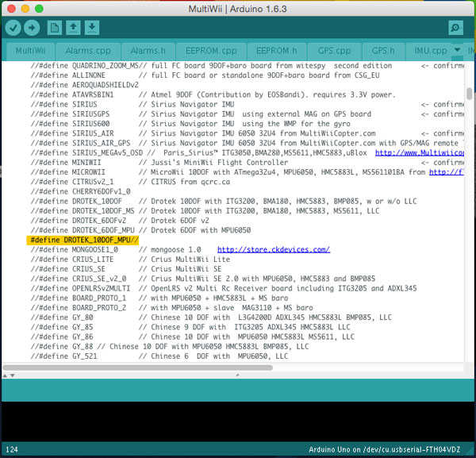
Task: Click the 'CITRUS from qcrc.ca' comment
Action: [190, 182]
